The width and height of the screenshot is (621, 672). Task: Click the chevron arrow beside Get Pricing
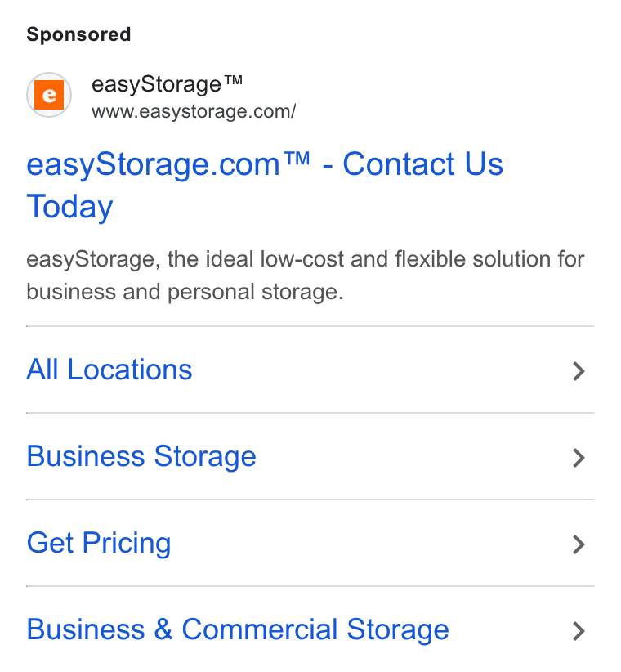tap(579, 544)
